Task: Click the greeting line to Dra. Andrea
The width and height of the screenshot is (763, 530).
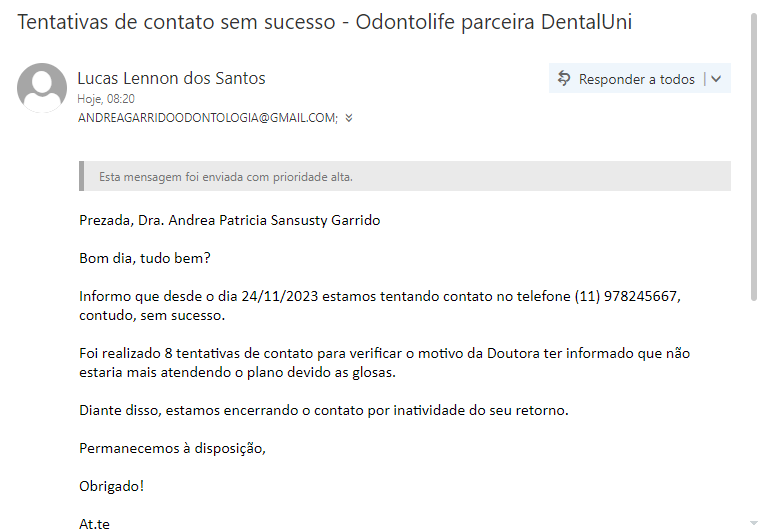Action: click(229, 220)
